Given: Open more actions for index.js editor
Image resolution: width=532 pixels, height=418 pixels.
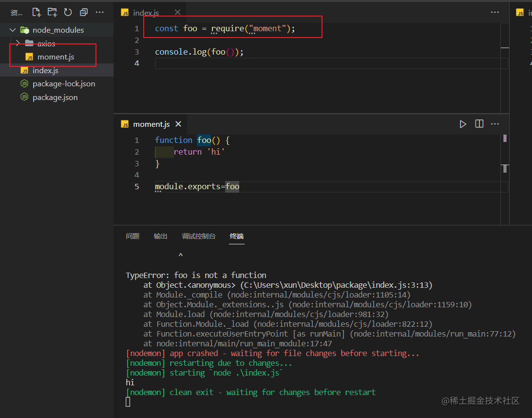Looking at the screenshot, I should [495, 12].
